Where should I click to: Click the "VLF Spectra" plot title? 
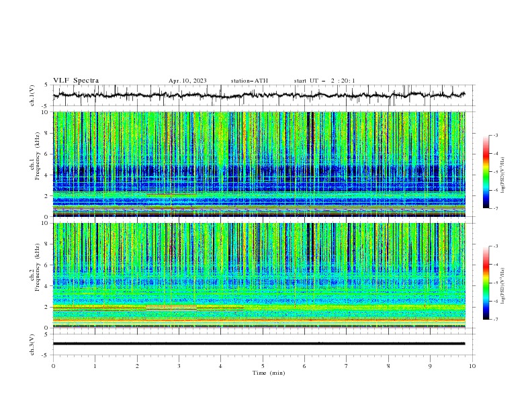click(76, 81)
